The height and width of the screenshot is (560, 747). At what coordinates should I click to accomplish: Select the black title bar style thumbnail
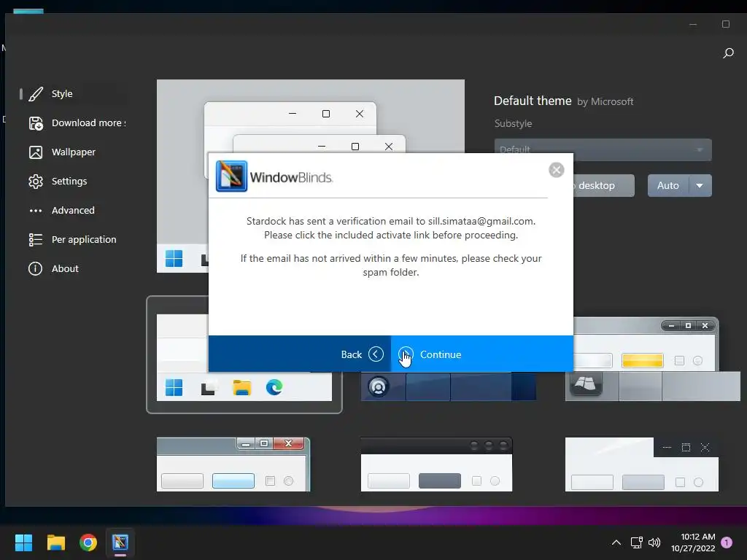click(x=436, y=464)
